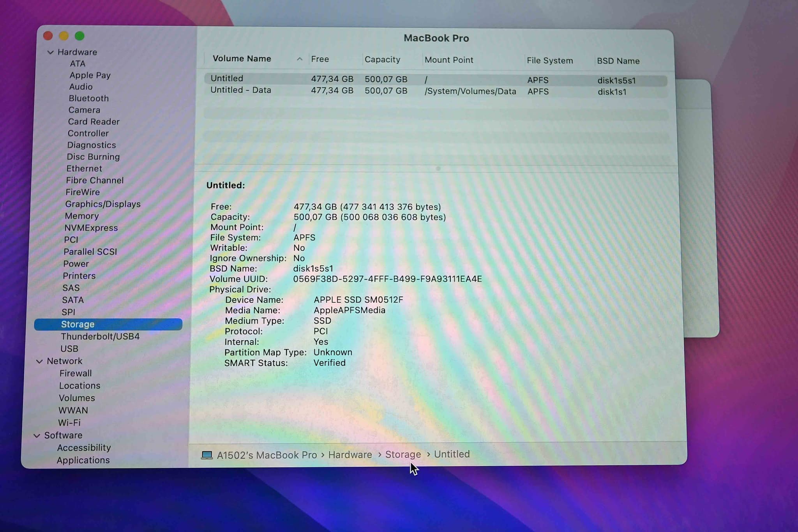This screenshot has height=532, width=798.
Task: Open FireWire entry
Action: click(83, 192)
